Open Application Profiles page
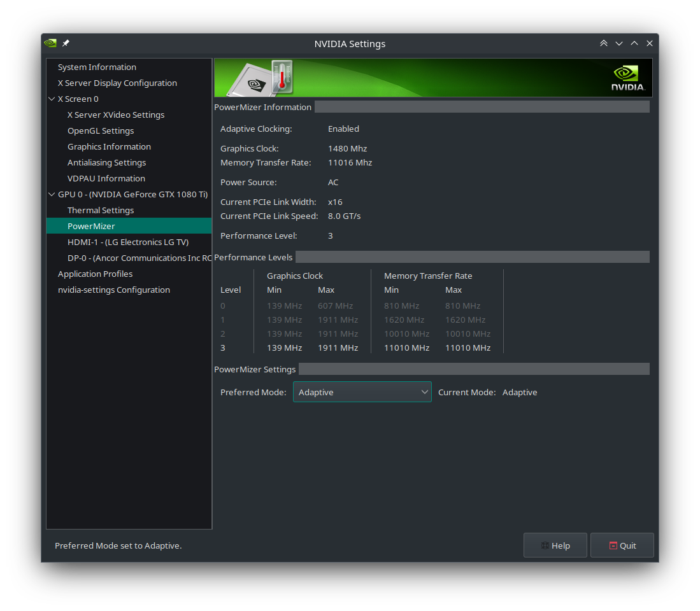The image size is (700, 611). tap(95, 274)
